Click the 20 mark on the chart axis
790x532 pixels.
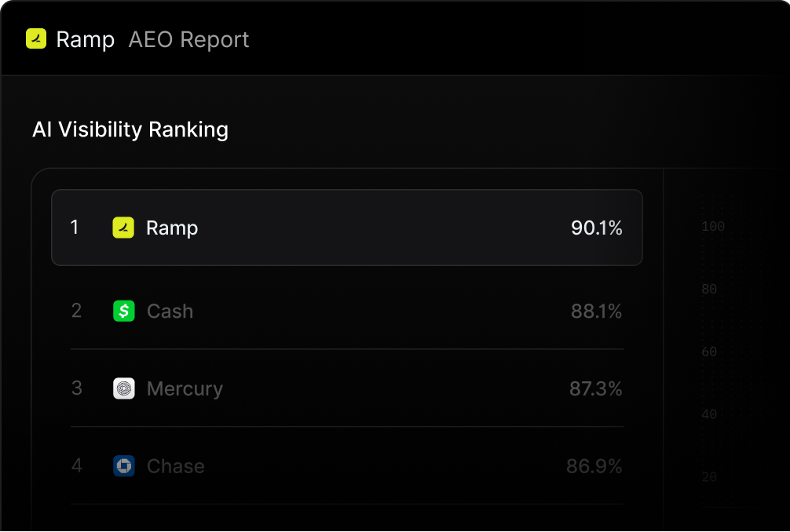click(x=709, y=476)
